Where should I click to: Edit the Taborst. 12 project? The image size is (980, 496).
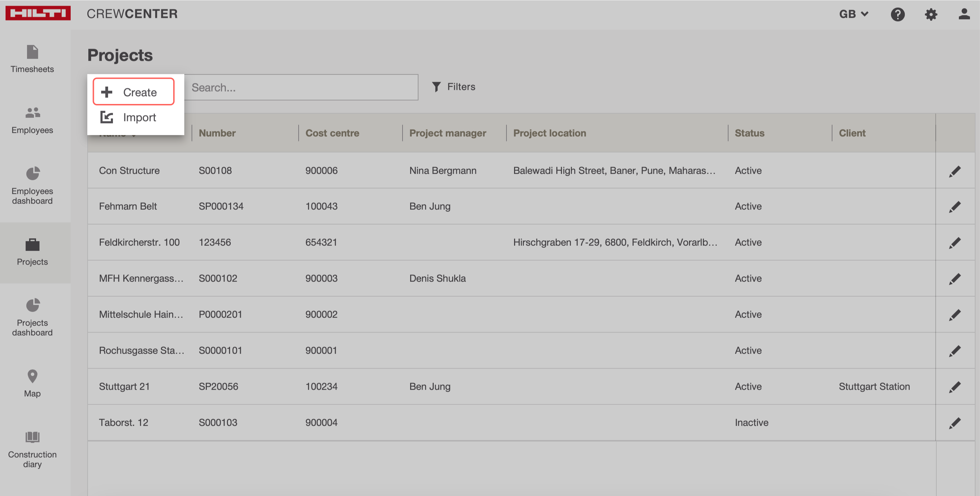click(954, 423)
